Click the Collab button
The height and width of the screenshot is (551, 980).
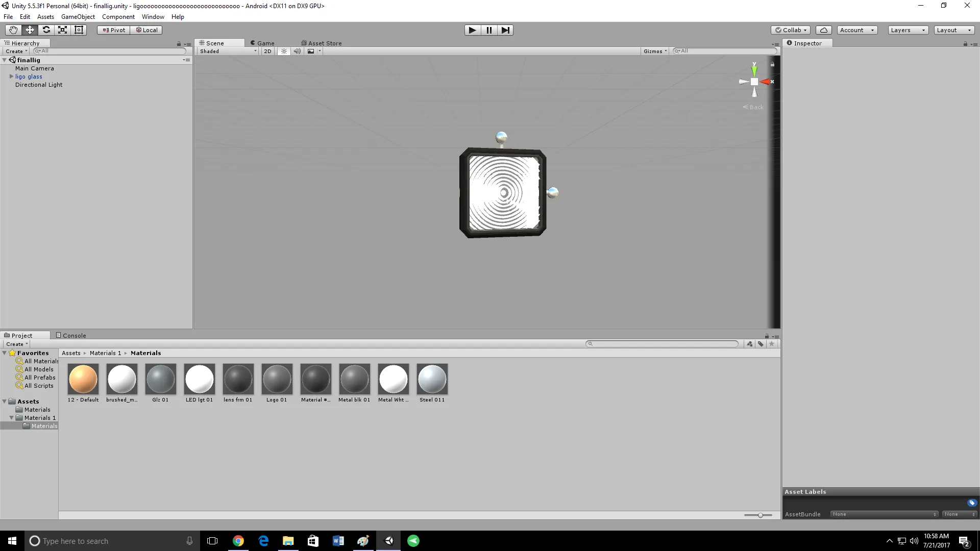point(790,30)
